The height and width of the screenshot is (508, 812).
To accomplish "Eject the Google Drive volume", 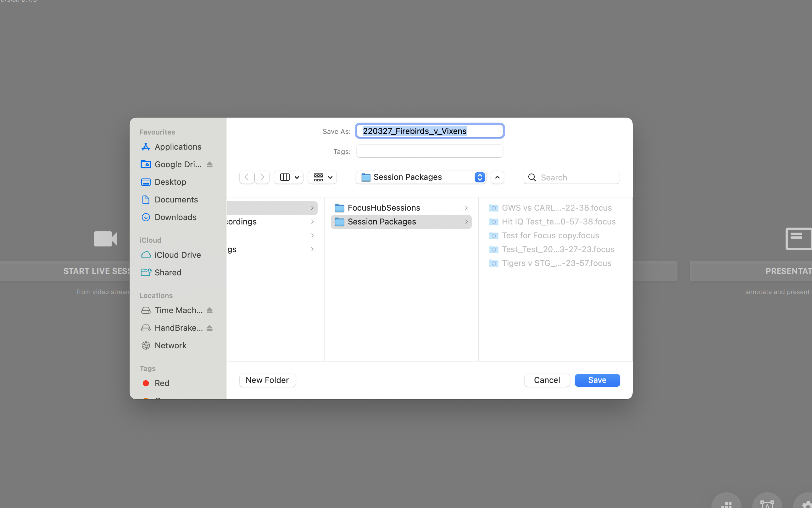I will coord(209,165).
